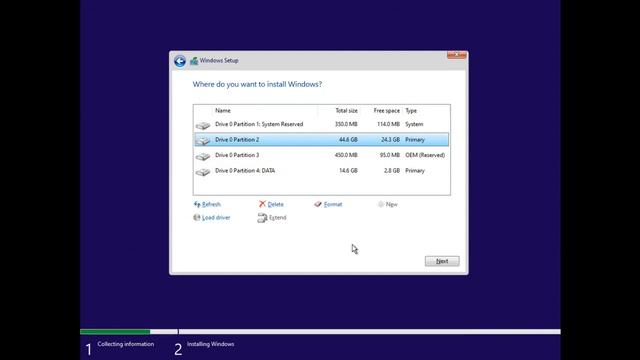Viewport: 640px width, 360px height.
Task: Click the Windows Setup title icon
Action: pos(194,61)
